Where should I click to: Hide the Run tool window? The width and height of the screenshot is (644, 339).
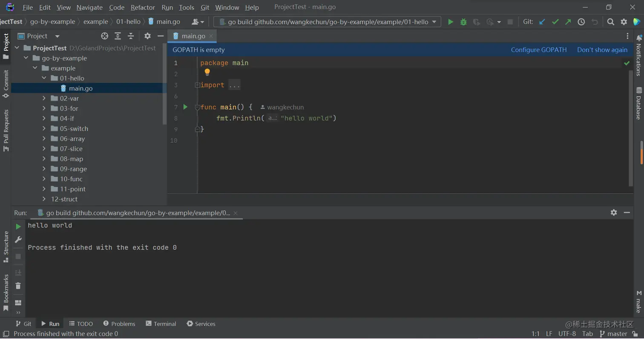627,212
